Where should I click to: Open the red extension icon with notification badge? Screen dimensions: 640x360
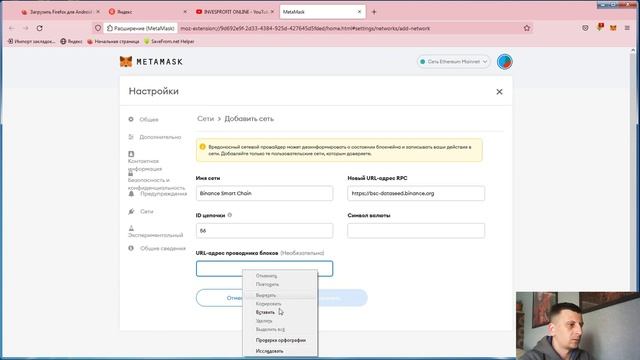[600, 27]
